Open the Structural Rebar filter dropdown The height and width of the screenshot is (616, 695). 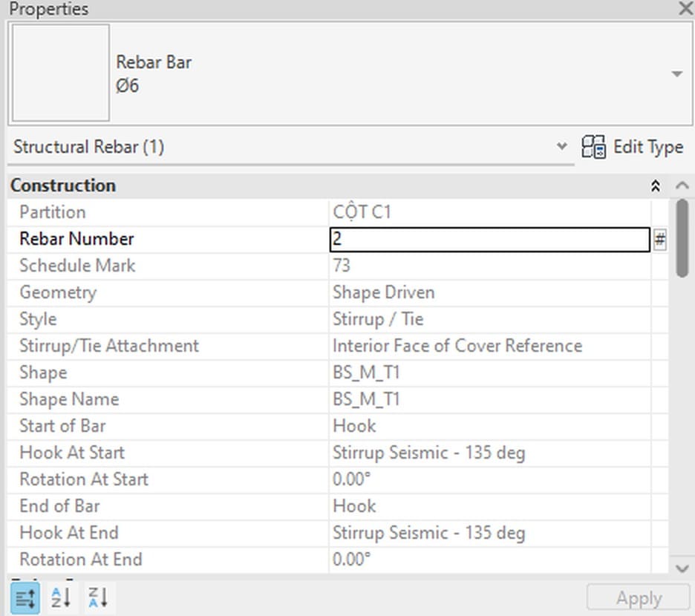point(561,146)
